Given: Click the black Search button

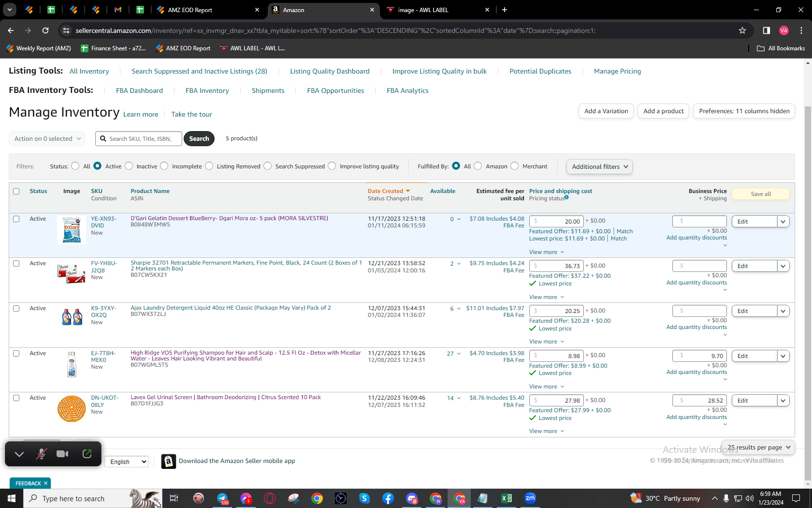Looking at the screenshot, I should point(199,139).
